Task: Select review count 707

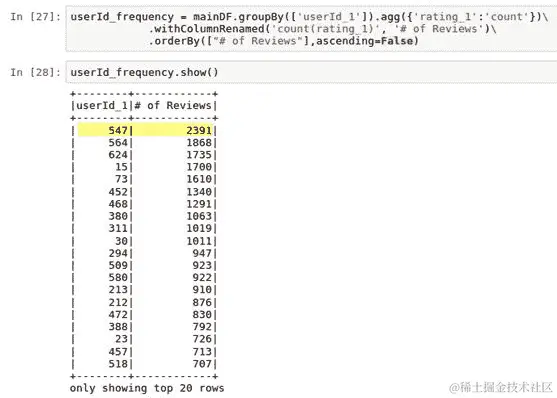Action: (202, 364)
